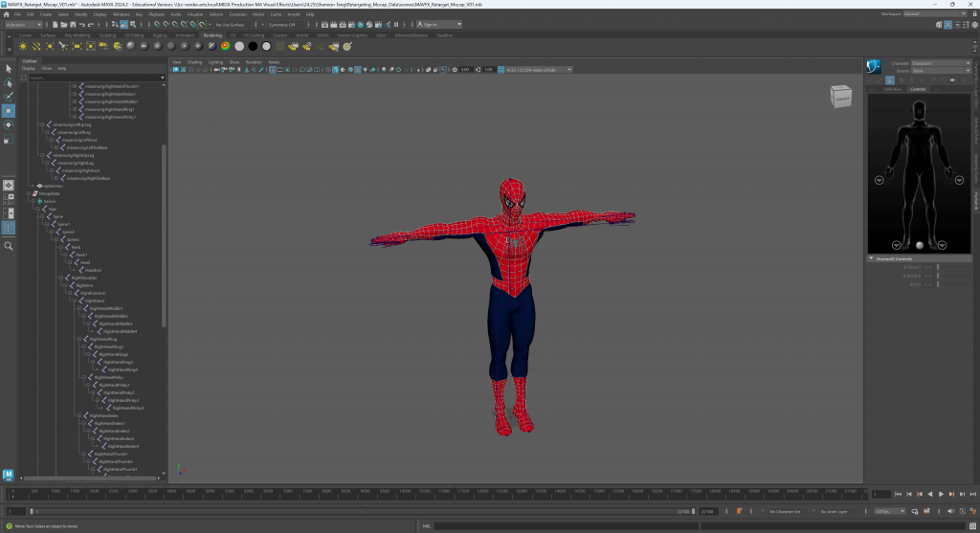Click the magnifier search icon in toolbox
The width and height of the screenshot is (980, 533).
[x=8, y=246]
